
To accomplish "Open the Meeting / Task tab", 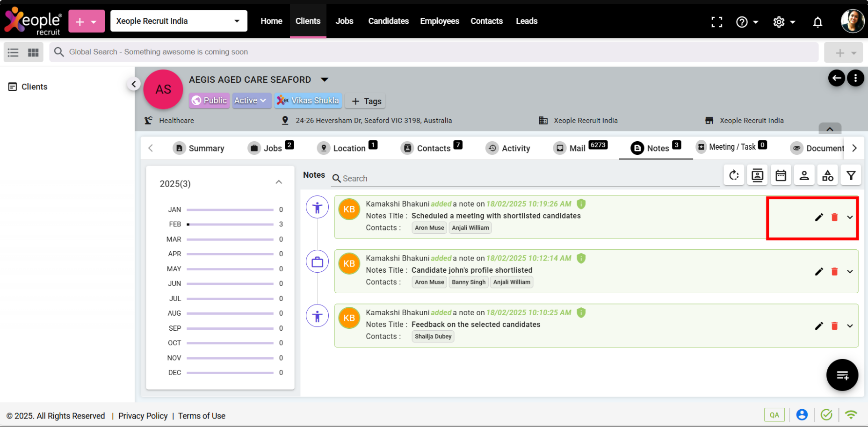I will point(731,147).
